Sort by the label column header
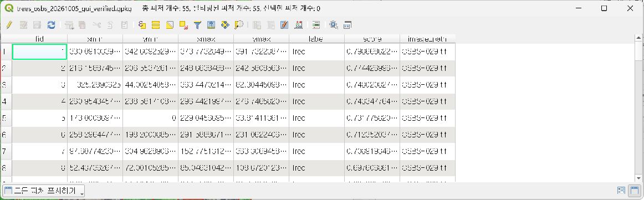 (316, 39)
